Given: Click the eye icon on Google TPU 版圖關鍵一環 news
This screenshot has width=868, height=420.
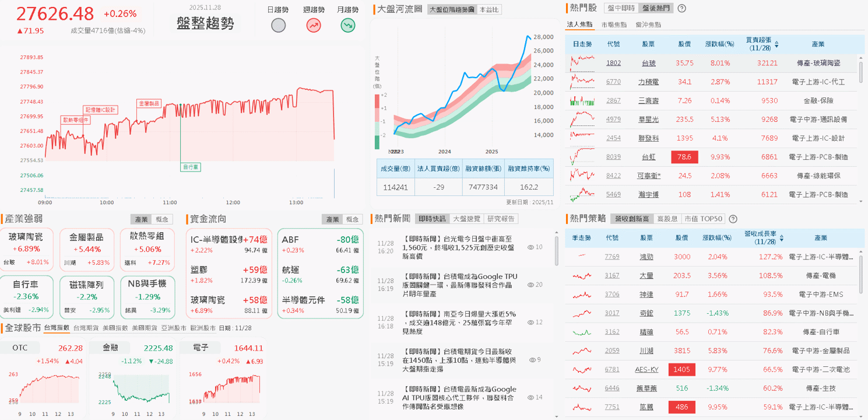Looking at the screenshot, I should (x=530, y=285).
